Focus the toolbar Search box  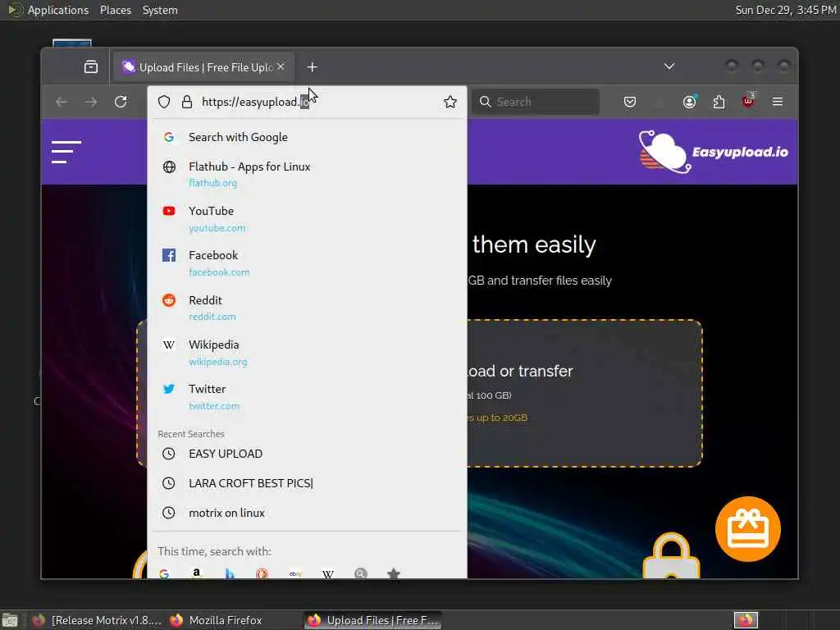536,102
